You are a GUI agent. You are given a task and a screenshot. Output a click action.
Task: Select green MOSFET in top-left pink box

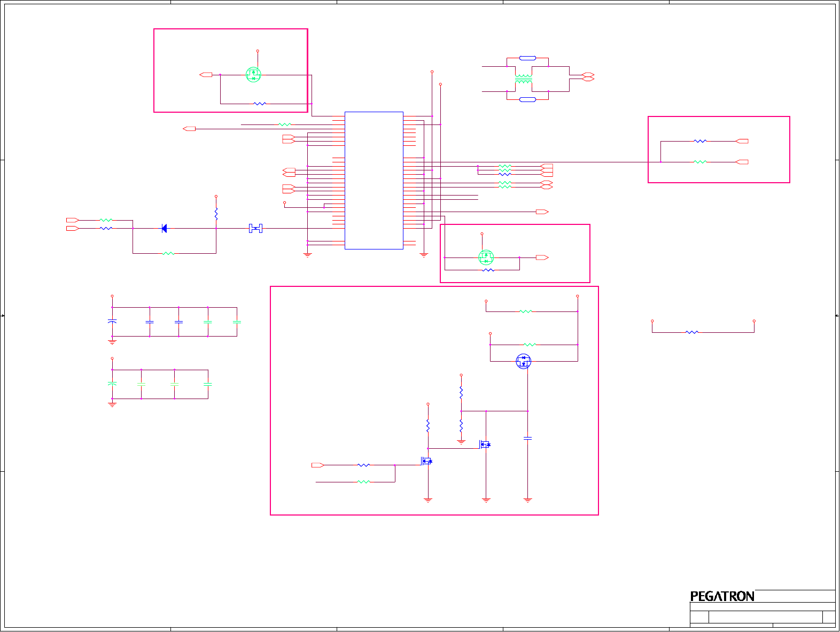(253, 74)
